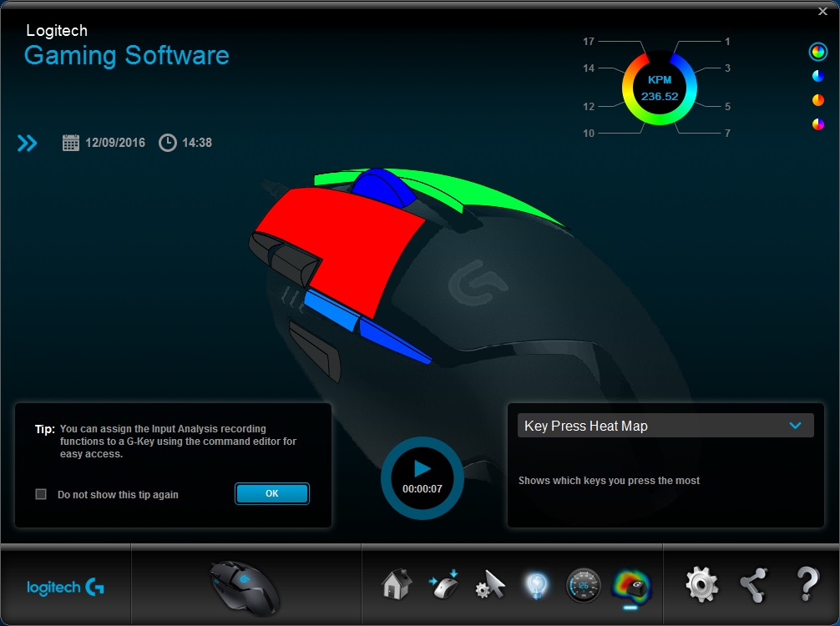Open the Key Press Heat Map dropdown
Image resolution: width=840 pixels, height=626 pixels.
coord(665,426)
